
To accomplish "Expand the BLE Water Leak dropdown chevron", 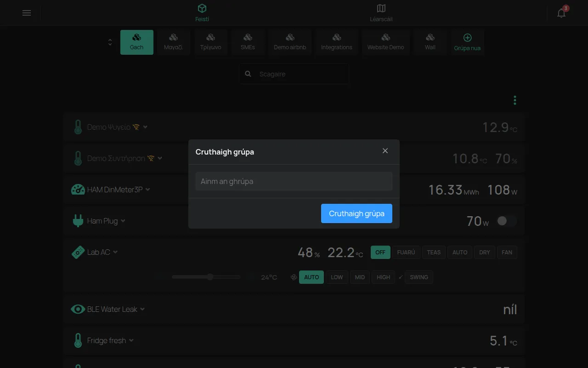I will pyautogui.click(x=142, y=309).
